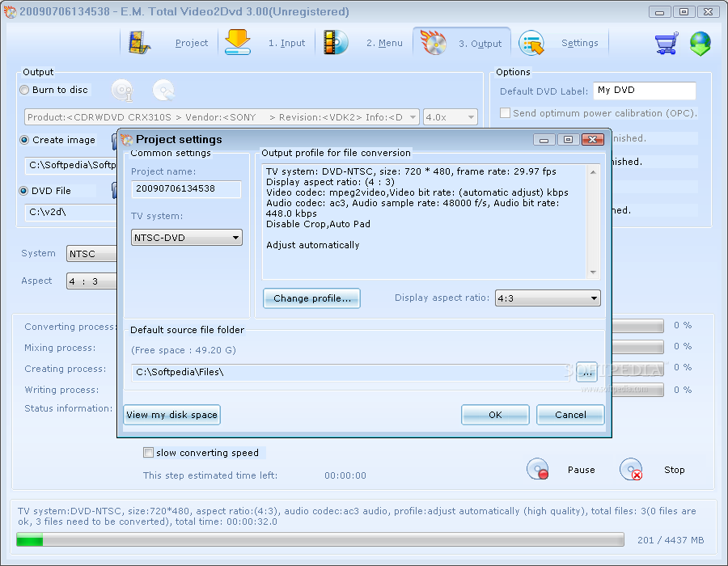Click the Output flaming disc icon
This screenshot has height=566, width=728.
pyautogui.click(x=433, y=42)
